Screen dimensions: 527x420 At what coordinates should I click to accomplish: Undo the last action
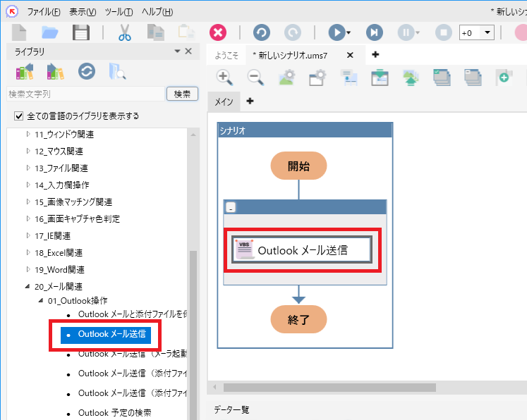[262, 32]
